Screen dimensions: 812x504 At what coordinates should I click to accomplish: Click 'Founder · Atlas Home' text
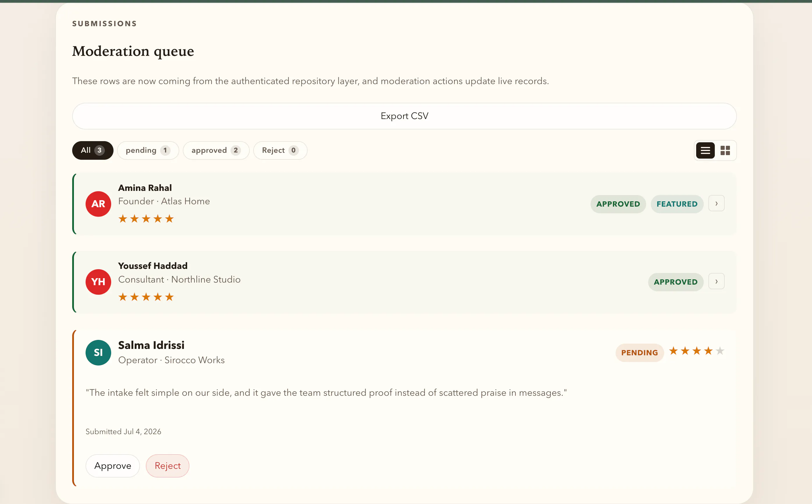pos(164,201)
